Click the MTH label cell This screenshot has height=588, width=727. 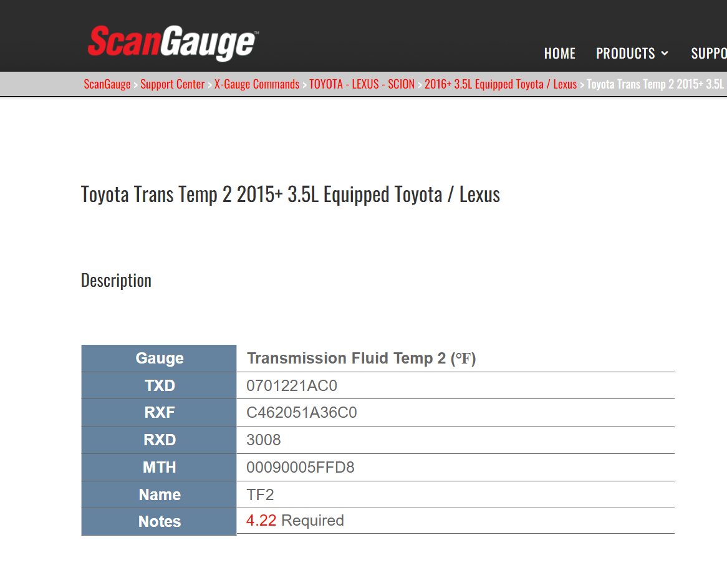pos(159,467)
